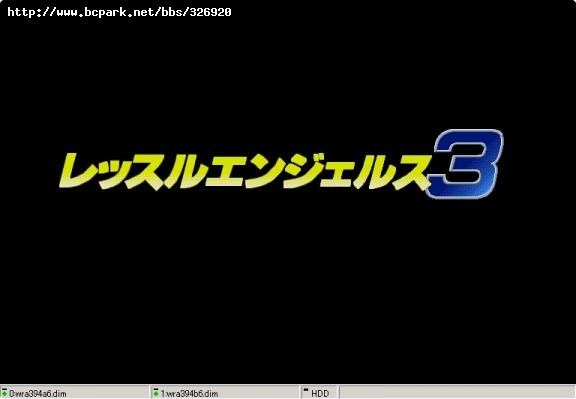Click the blue number 3 in logo

click(x=464, y=164)
